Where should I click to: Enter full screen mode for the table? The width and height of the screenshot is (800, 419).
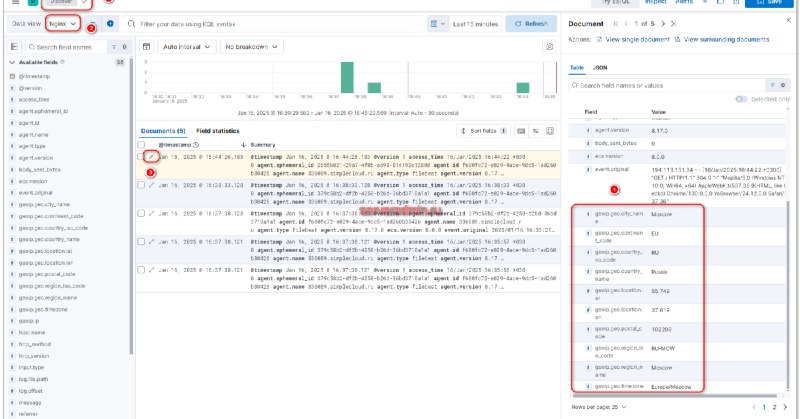(550, 131)
